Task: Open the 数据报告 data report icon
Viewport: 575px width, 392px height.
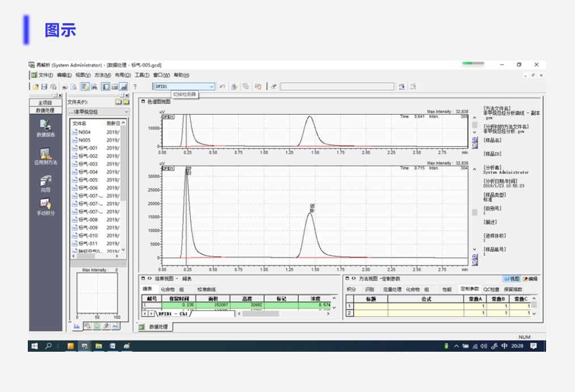Action: [45, 128]
